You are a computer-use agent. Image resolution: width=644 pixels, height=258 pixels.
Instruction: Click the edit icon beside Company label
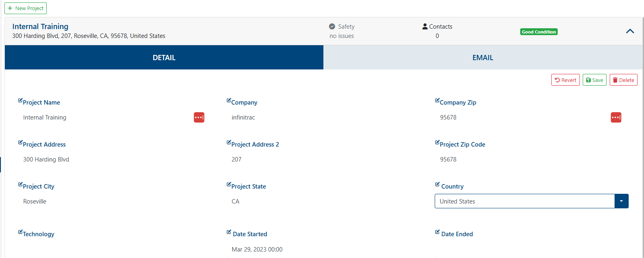[229, 101]
